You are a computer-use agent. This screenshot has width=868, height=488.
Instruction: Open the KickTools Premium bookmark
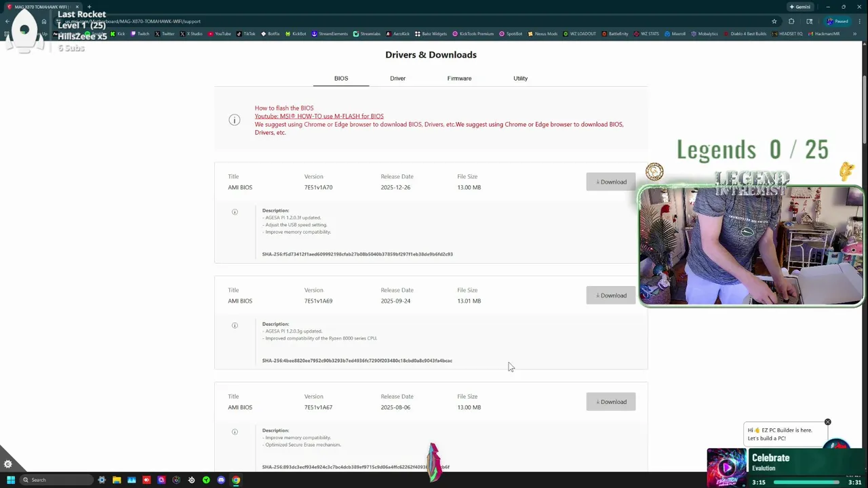(x=473, y=34)
